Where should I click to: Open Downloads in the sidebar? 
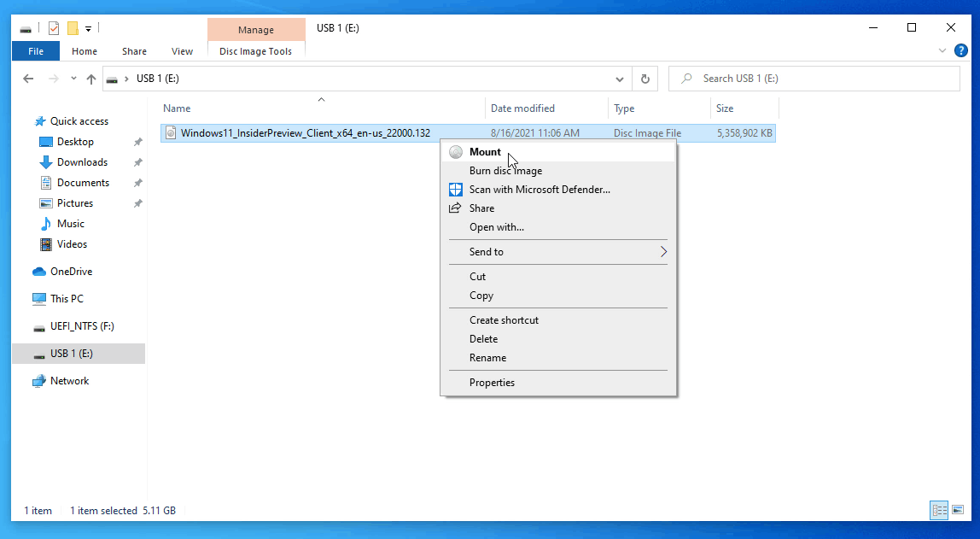[x=82, y=162]
